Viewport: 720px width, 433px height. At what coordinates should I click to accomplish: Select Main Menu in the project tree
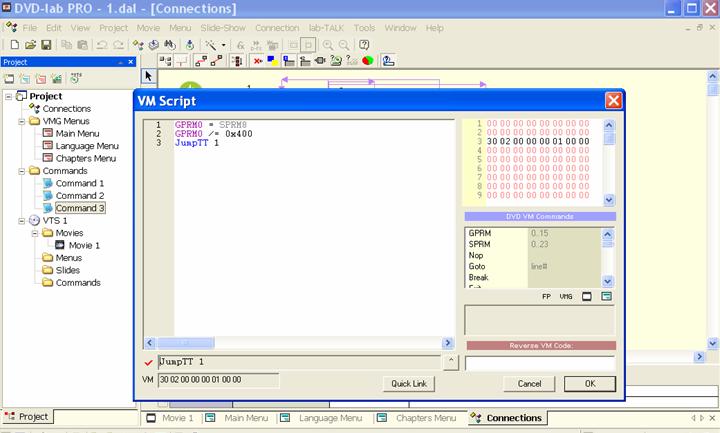click(77, 134)
